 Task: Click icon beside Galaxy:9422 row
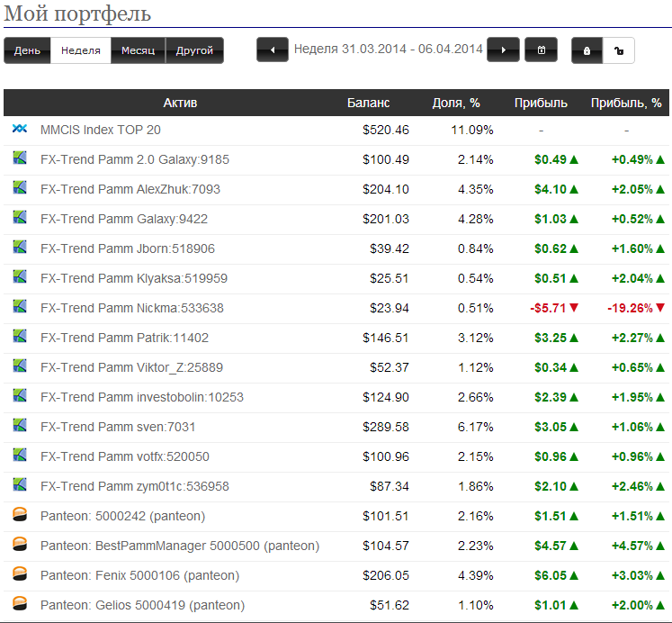coord(20,217)
